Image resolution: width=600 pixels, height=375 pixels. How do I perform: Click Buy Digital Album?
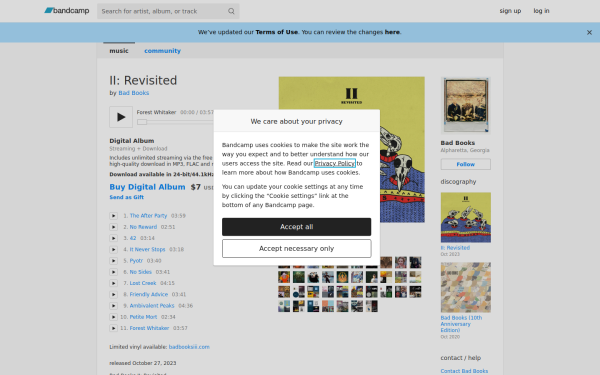click(x=147, y=187)
